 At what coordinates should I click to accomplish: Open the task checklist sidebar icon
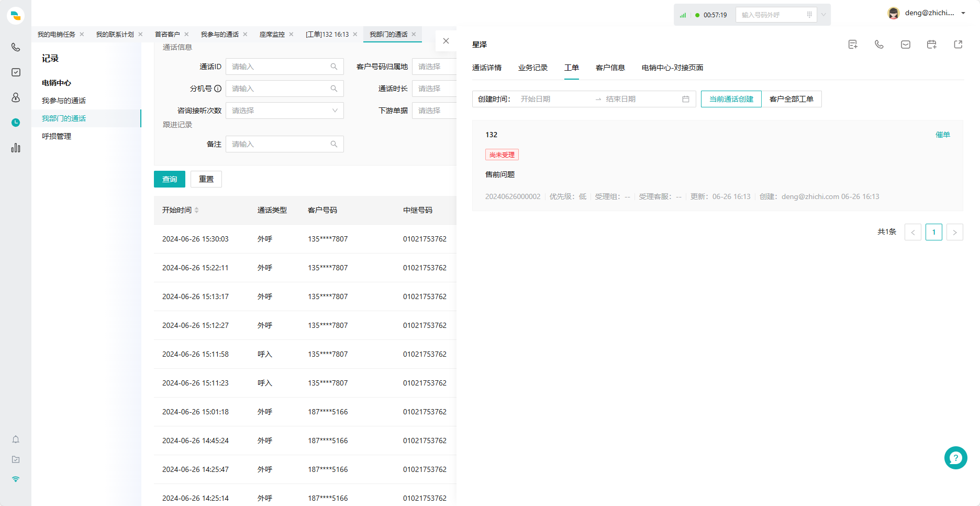[16, 72]
